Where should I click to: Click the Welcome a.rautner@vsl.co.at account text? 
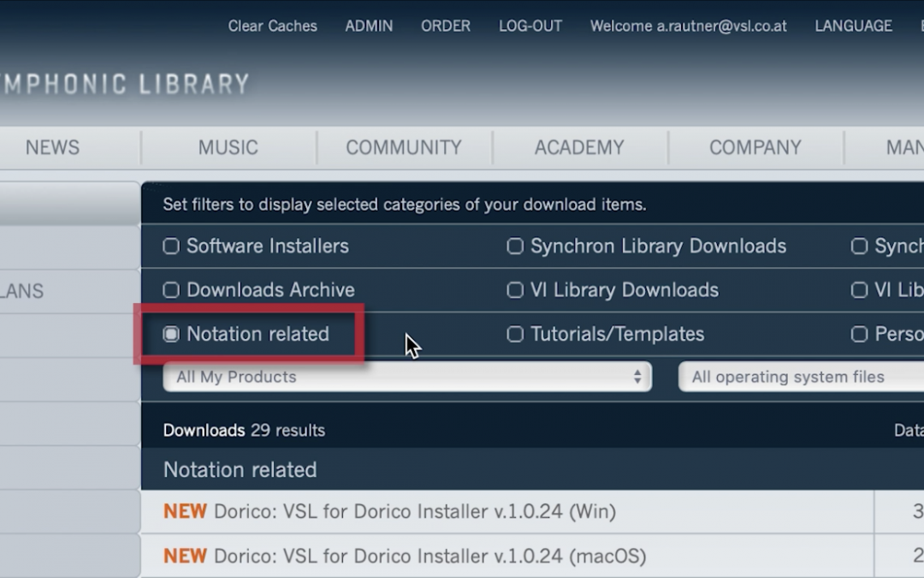688,26
